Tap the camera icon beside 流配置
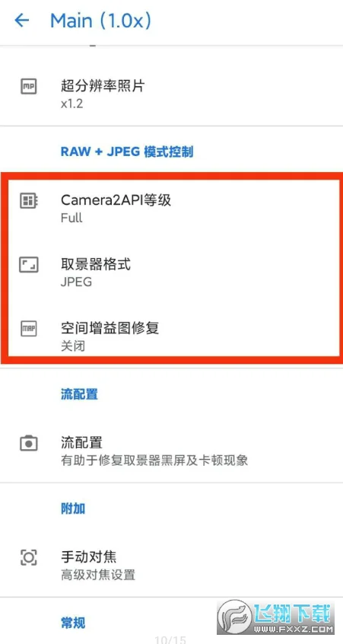The image size is (343, 644). click(x=29, y=443)
